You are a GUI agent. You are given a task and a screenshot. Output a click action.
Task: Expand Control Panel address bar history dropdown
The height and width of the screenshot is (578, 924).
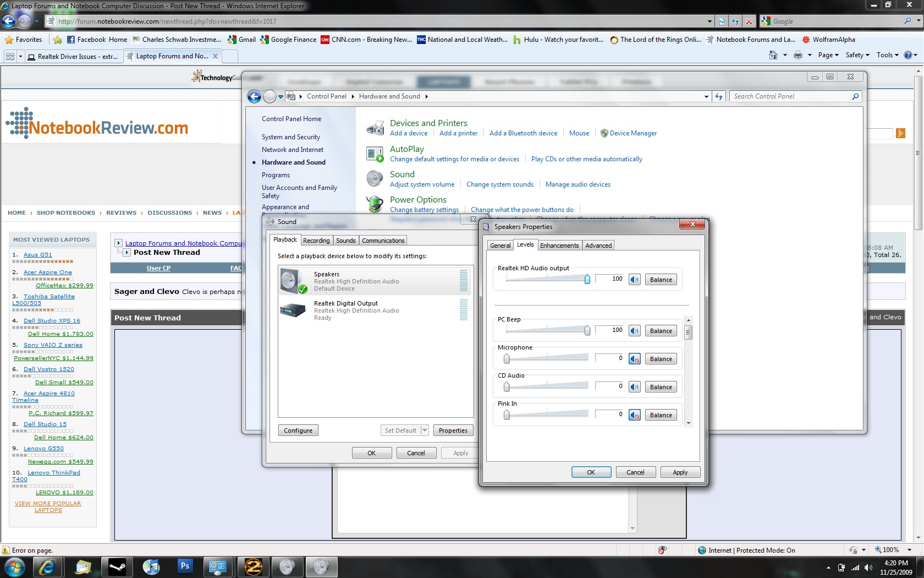tap(706, 96)
